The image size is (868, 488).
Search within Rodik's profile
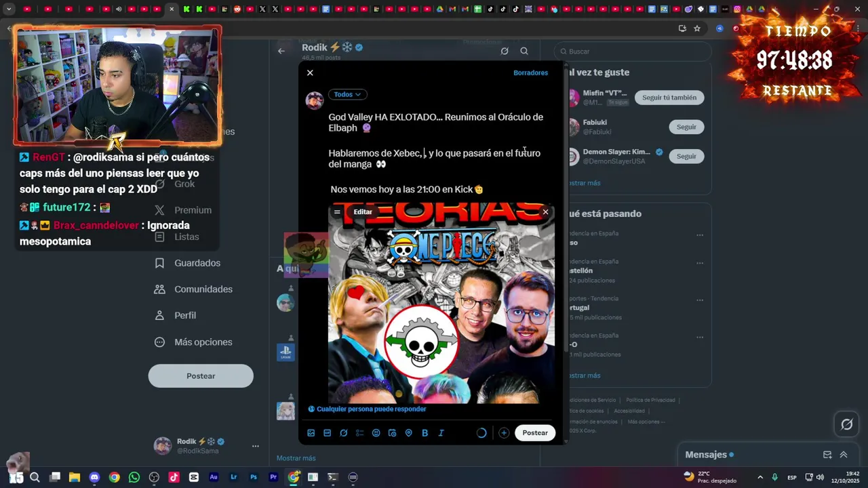coord(524,51)
